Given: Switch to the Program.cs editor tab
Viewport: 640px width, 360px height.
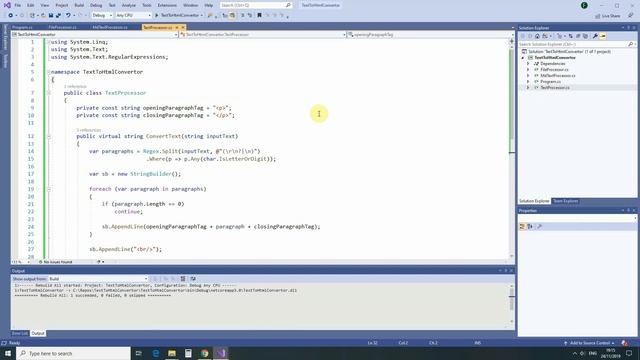Looking at the screenshot, I should [22, 27].
